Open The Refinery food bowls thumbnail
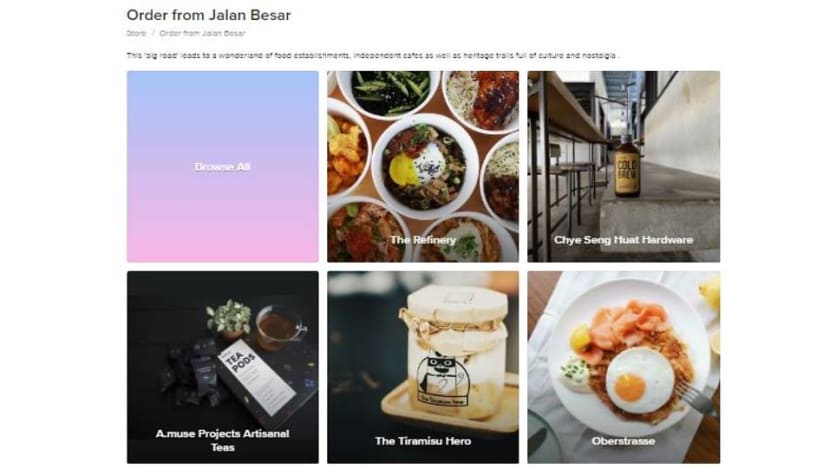This screenshot has height=468, width=830. [x=423, y=167]
